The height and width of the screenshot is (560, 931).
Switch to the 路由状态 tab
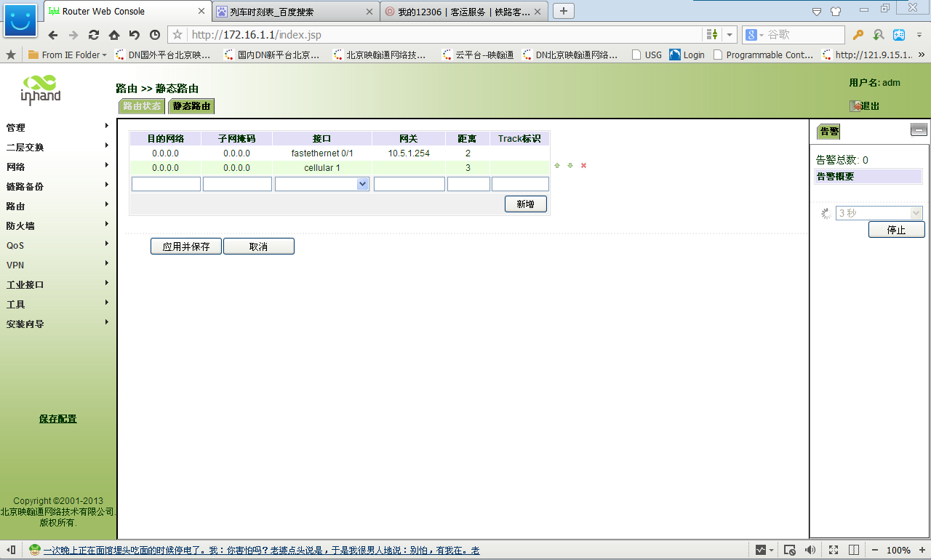(x=142, y=106)
